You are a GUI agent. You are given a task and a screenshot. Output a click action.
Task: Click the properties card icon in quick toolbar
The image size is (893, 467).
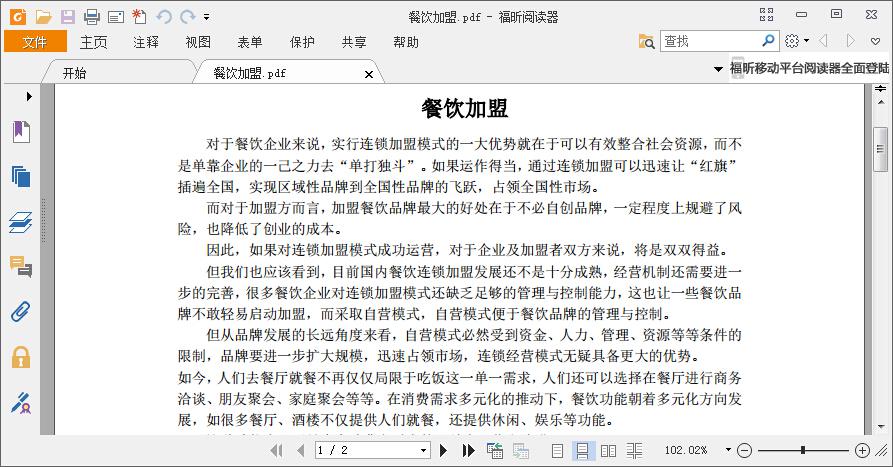pyautogui.click(x=116, y=17)
